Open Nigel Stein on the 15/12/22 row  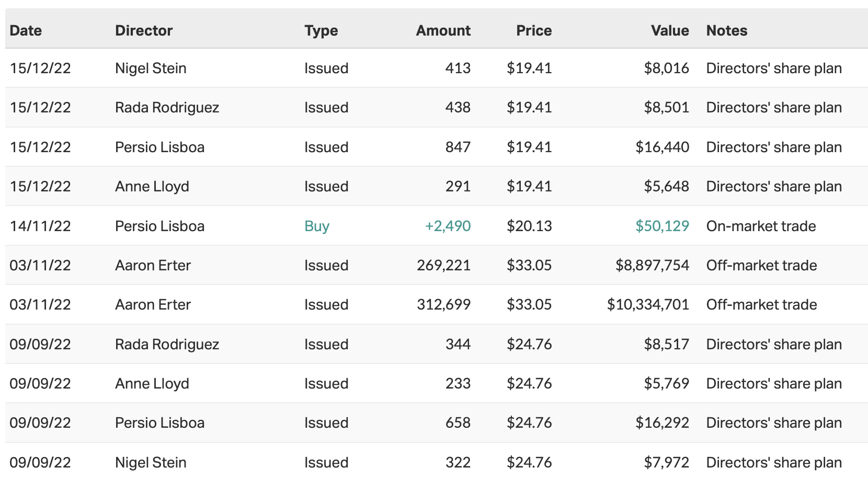tap(151, 69)
